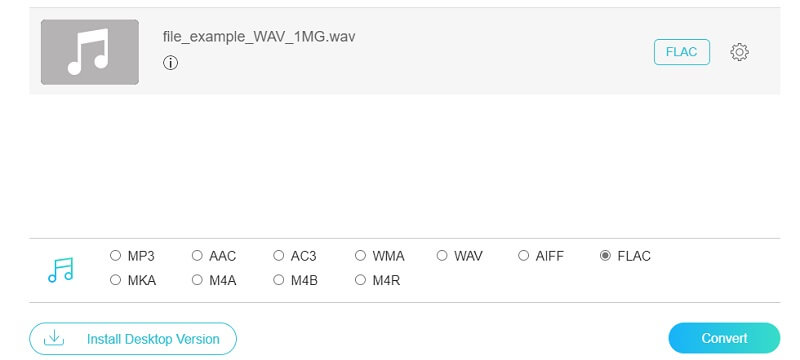Image resolution: width=800 pixels, height=360 pixels.
Task: Click the file info circle icon
Action: pos(170,63)
